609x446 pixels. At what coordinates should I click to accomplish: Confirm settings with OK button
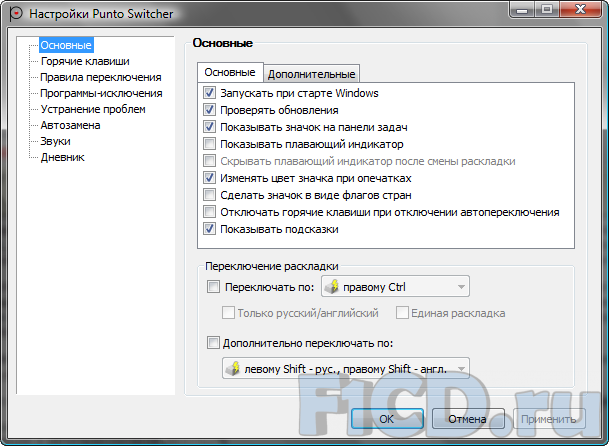pyautogui.click(x=387, y=419)
